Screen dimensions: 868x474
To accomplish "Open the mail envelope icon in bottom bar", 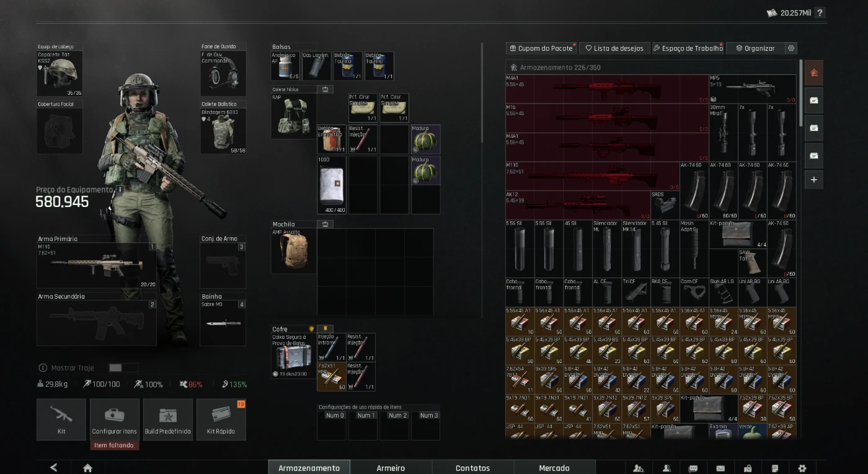I will (720, 468).
